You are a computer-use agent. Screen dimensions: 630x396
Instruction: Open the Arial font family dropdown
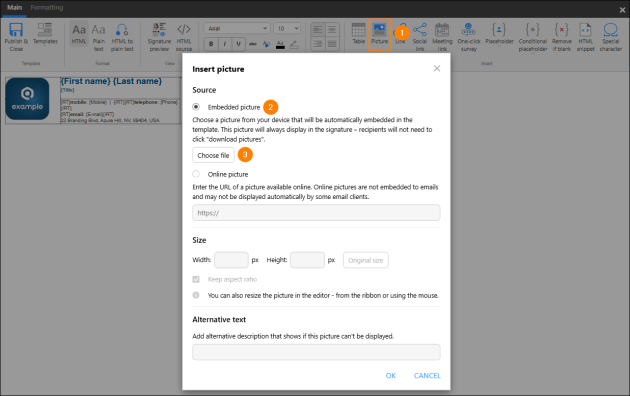pyautogui.click(x=237, y=28)
